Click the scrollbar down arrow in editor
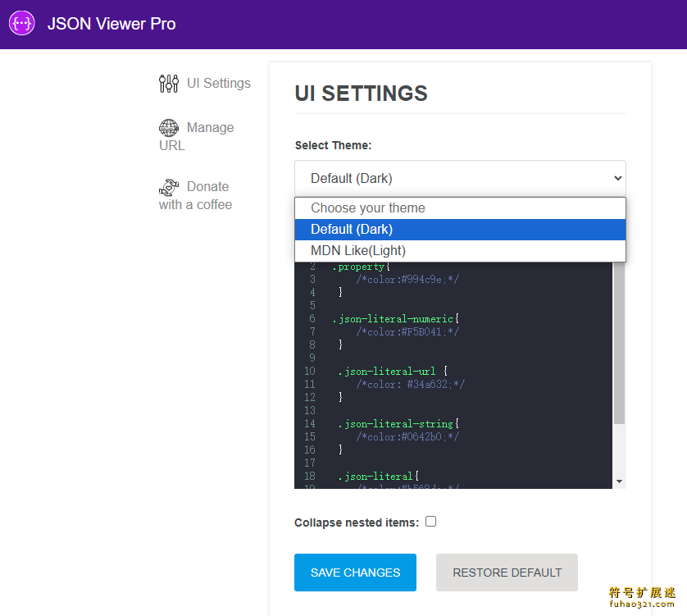Screen dimensions: 687x616 [619, 481]
